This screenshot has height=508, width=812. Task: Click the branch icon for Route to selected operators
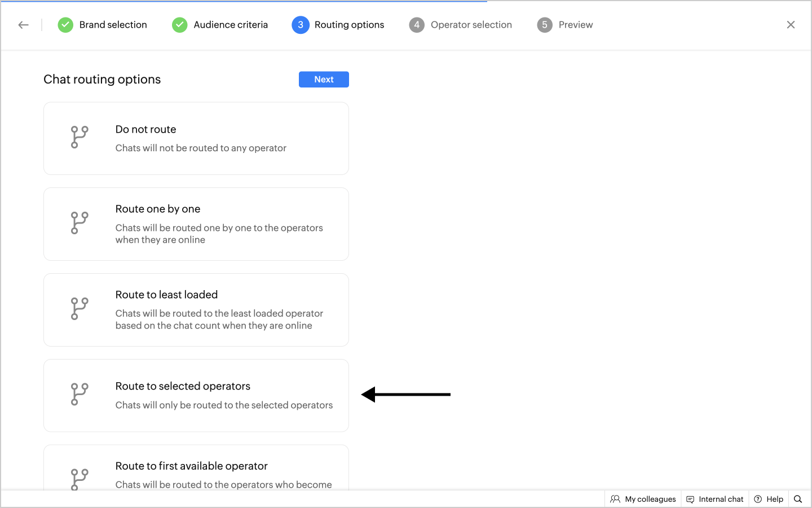(x=80, y=395)
